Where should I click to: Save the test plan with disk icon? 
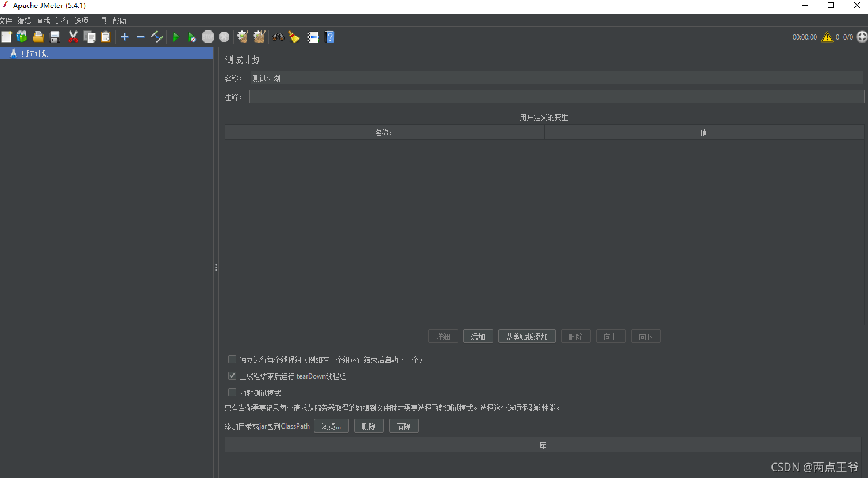point(55,37)
